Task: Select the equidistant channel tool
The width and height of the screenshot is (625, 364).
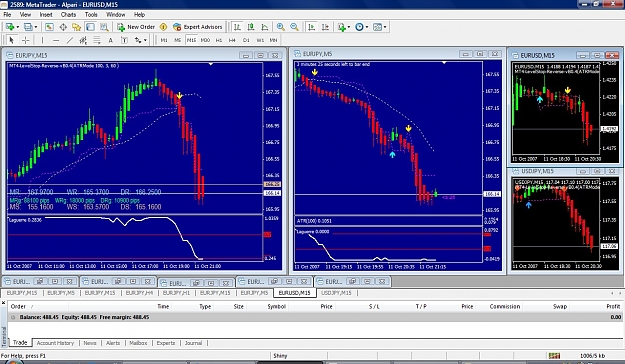Action: click(x=83, y=40)
